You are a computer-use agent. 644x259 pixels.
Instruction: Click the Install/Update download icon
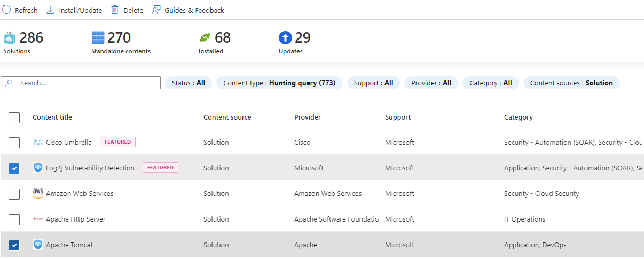51,10
